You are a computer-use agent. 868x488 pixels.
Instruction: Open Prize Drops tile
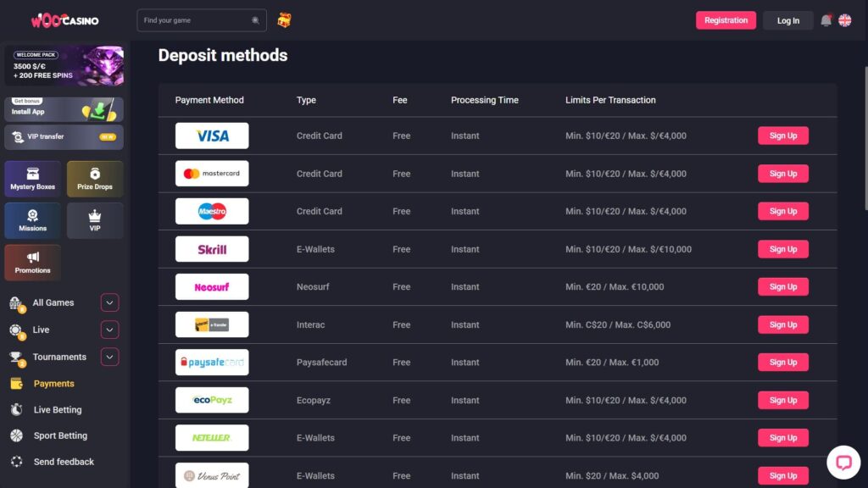click(x=95, y=179)
